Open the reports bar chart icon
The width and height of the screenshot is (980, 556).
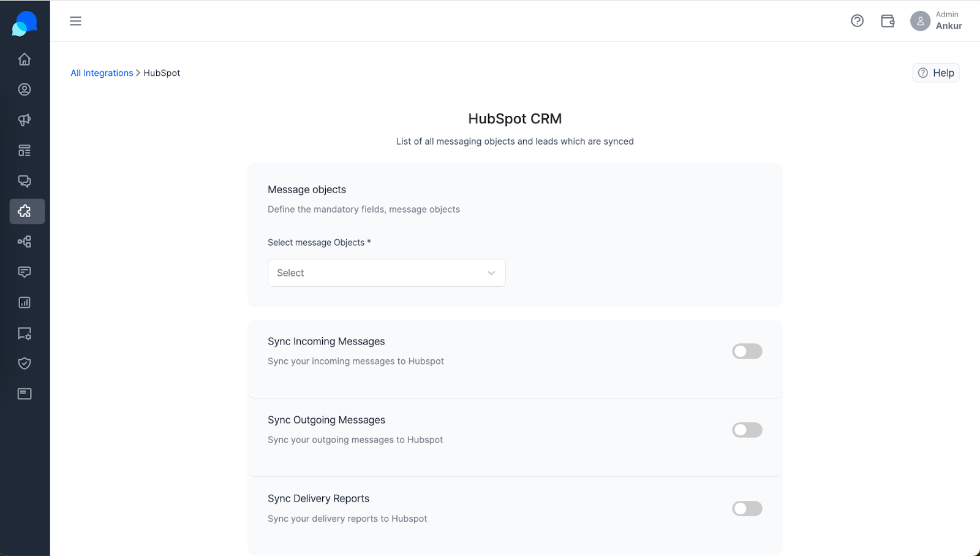24,302
